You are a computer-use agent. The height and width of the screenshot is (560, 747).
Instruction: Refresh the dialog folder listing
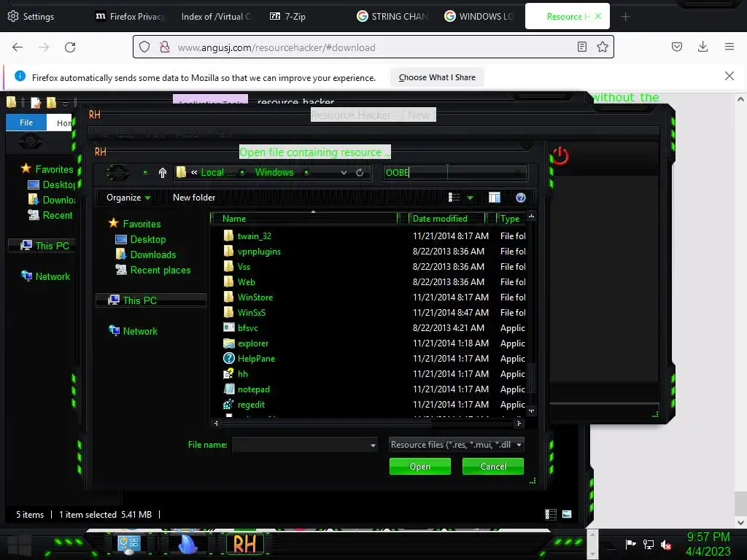point(360,172)
